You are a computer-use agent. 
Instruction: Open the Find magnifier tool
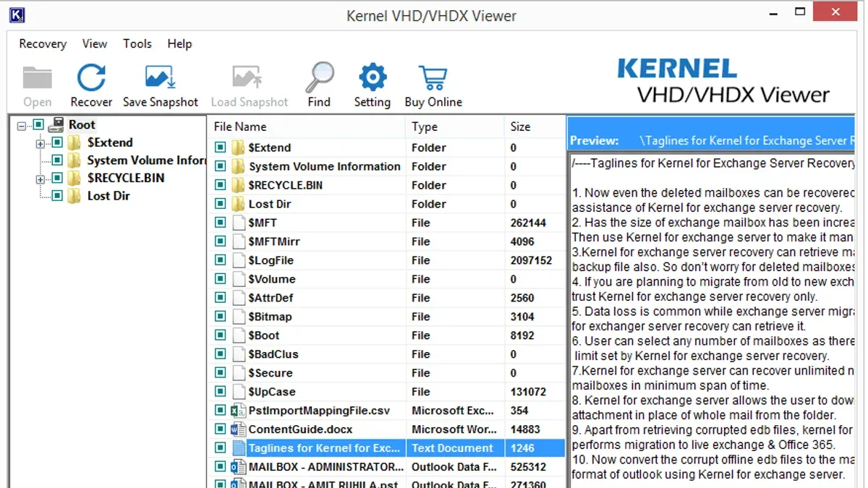coord(319,77)
